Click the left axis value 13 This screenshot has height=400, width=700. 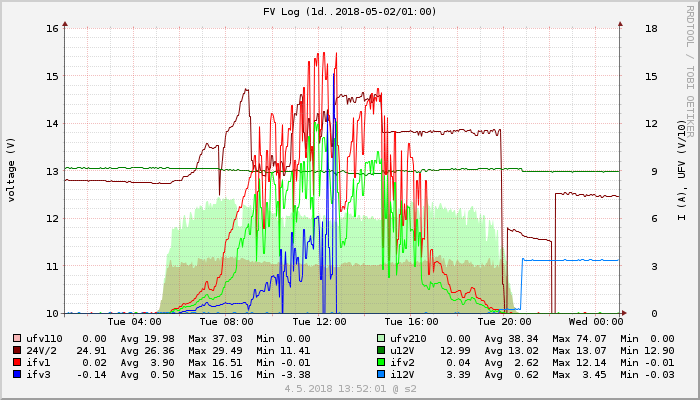coord(52,171)
